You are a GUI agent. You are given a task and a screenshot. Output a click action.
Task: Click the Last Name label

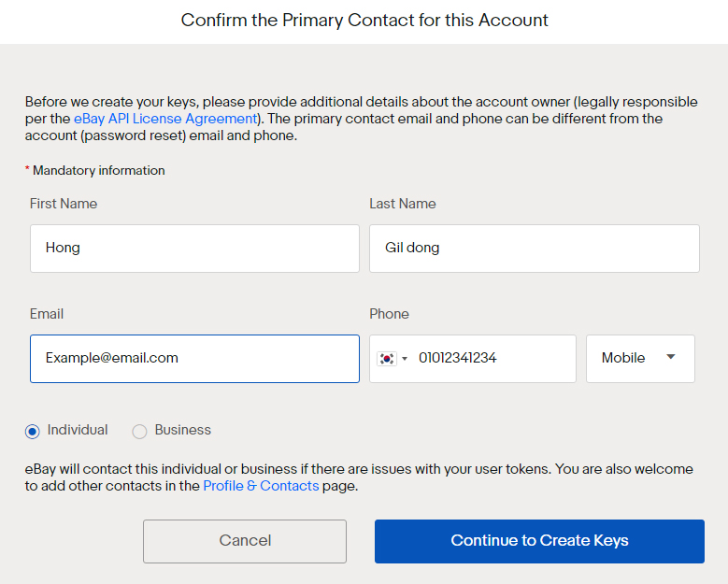coord(403,204)
